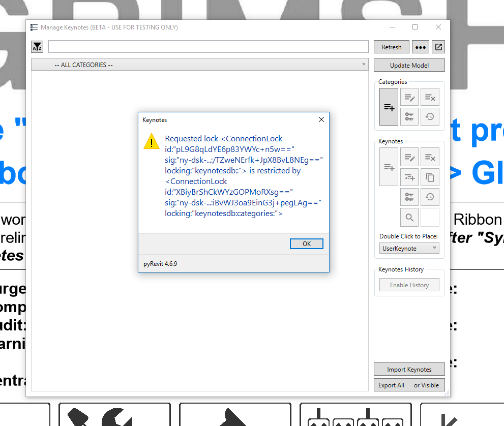Open the keynote Search tool
Screen dimensions: 504x426
coord(409,217)
